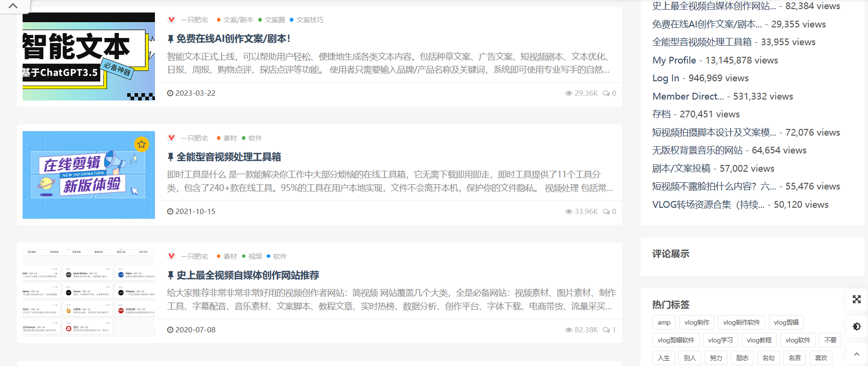Viewport: 868px width, 366px height.
Task: Open the 免费在线AI创作文案/剧本 article title
Action: point(233,38)
